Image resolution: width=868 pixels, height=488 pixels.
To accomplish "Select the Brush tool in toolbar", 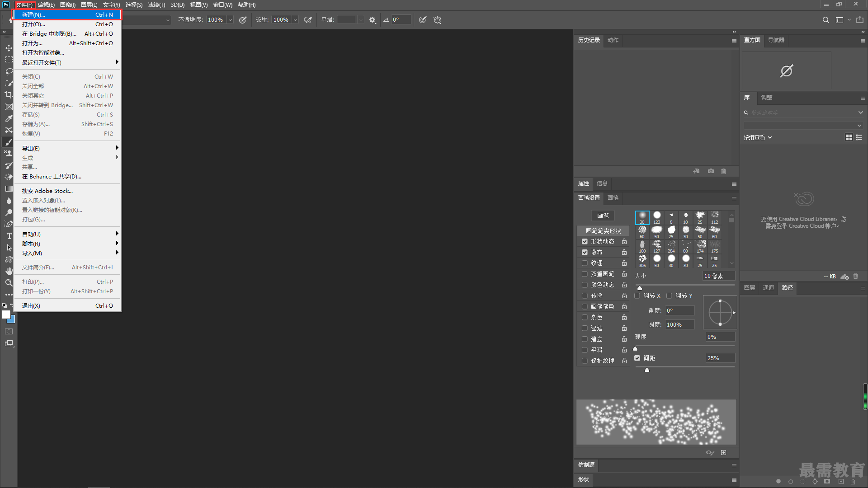I will click(x=9, y=142).
